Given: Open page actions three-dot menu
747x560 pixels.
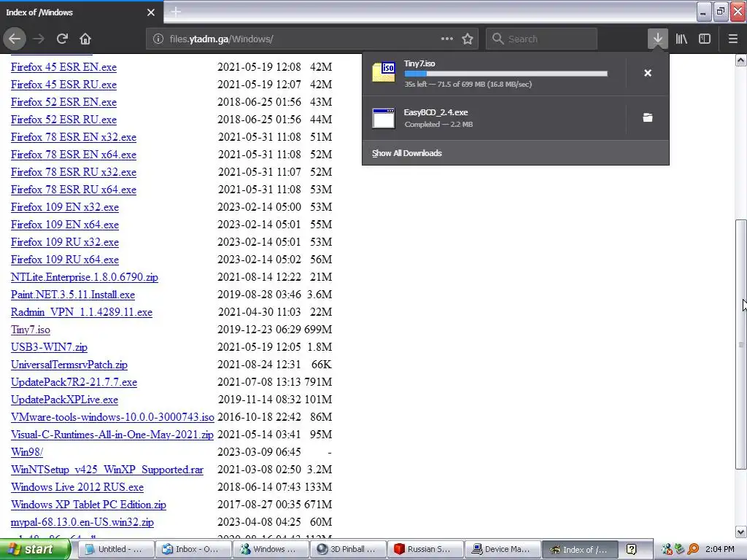Looking at the screenshot, I should (447, 39).
